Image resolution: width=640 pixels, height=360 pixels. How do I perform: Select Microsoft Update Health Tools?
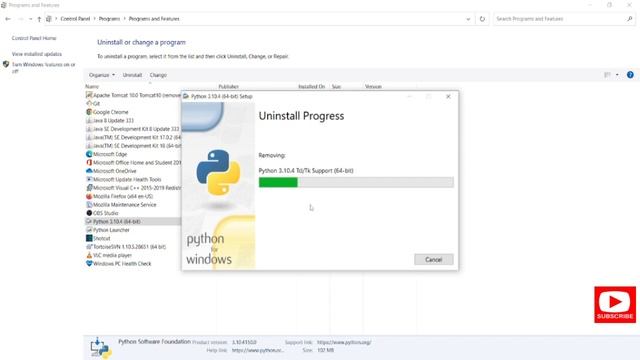pos(124,180)
